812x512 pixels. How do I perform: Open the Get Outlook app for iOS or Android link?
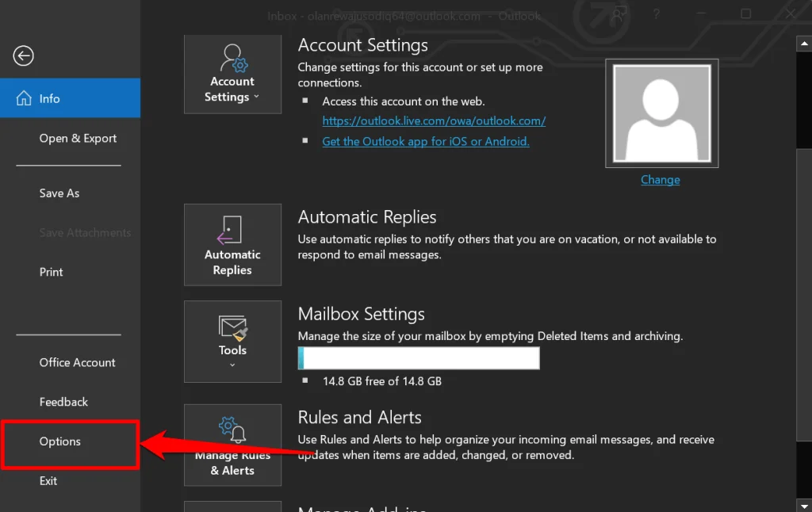(x=426, y=141)
